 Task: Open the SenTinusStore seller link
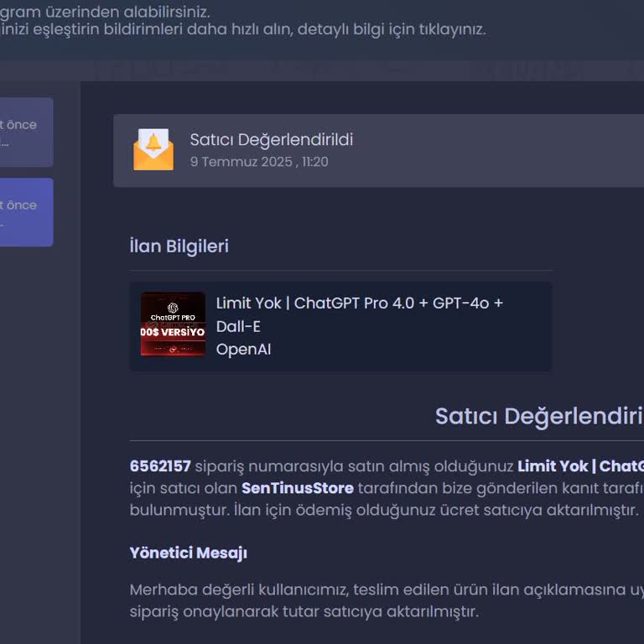coord(298,488)
